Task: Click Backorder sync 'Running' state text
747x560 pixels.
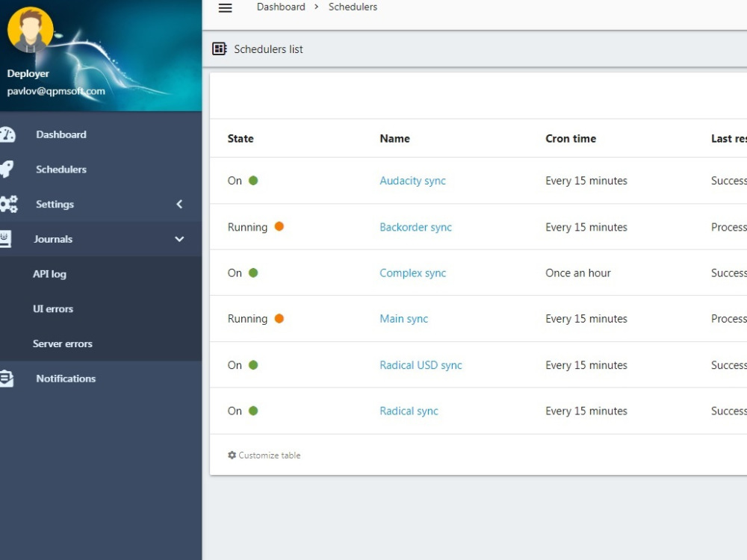Action: click(x=247, y=227)
